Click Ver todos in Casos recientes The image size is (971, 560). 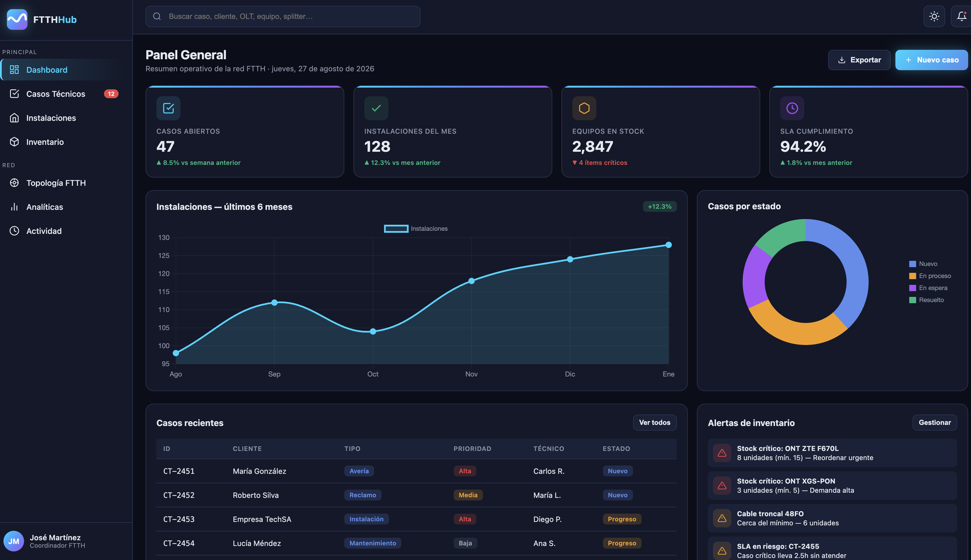(x=654, y=422)
